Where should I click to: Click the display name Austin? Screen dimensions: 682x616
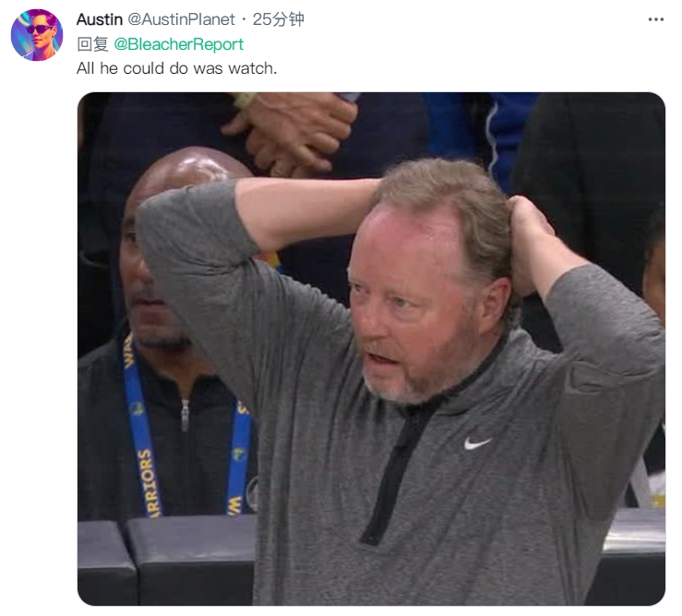(100, 19)
